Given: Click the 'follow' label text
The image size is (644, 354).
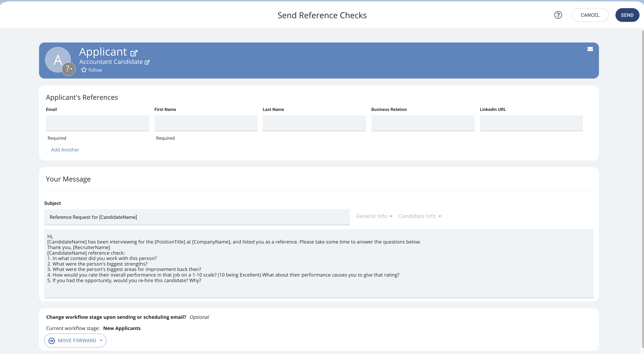Looking at the screenshot, I should pos(95,70).
